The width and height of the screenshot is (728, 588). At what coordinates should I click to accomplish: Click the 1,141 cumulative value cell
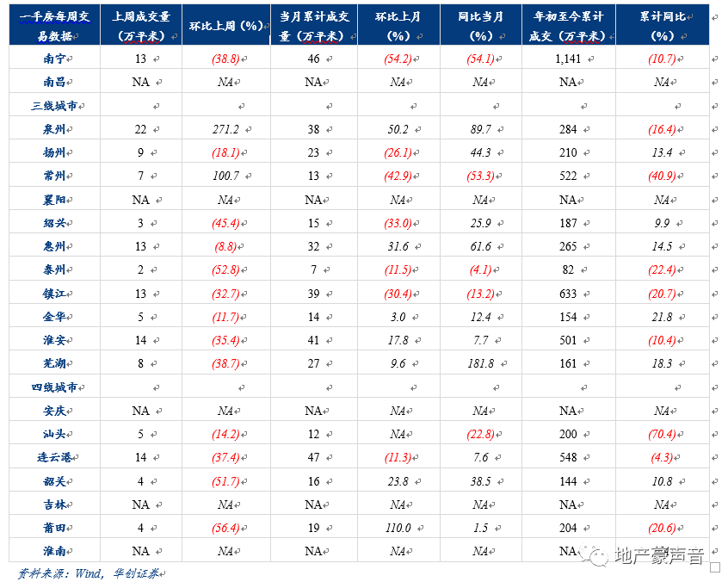click(x=568, y=59)
